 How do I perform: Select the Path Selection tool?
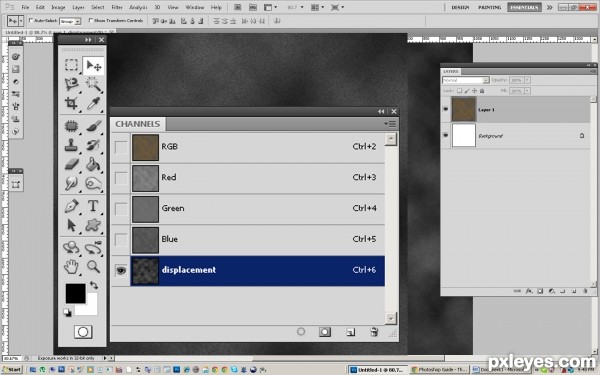click(x=71, y=225)
